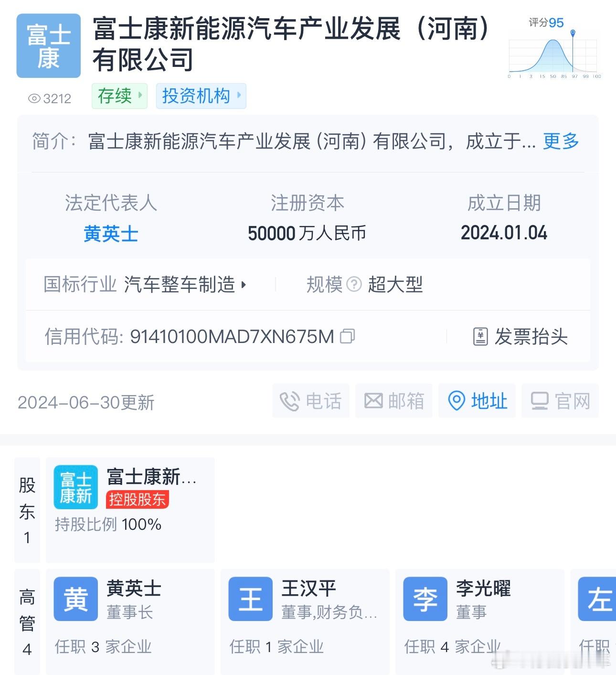Tap the monitor icon for 官网
The width and height of the screenshot is (616, 675).
[x=540, y=401]
